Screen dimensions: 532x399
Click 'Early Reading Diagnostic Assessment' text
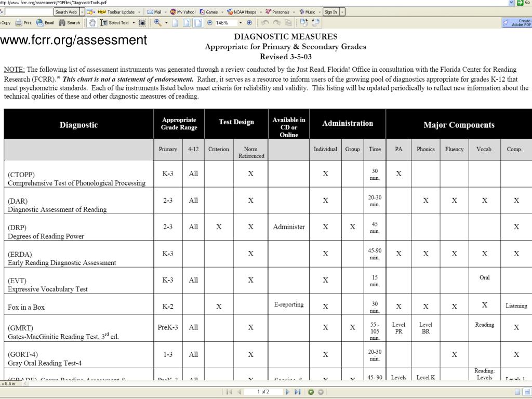coord(62,263)
